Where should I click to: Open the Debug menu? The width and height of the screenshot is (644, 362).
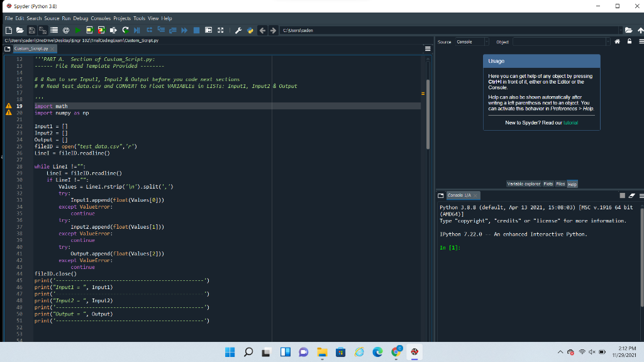[80, 18]
